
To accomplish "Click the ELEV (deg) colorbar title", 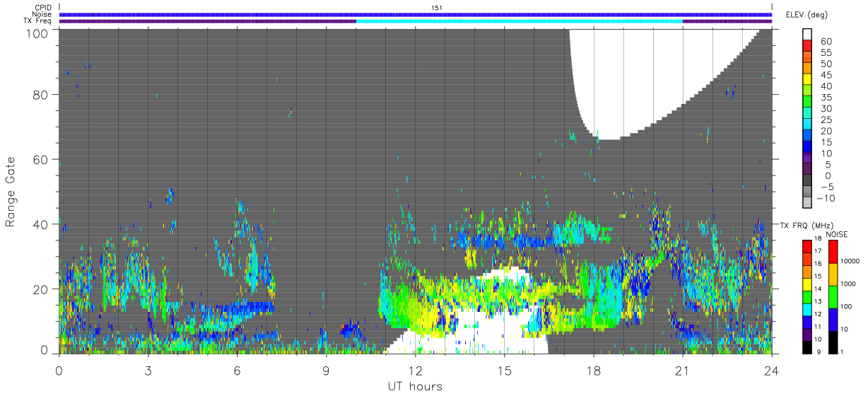I will [807, 15].
